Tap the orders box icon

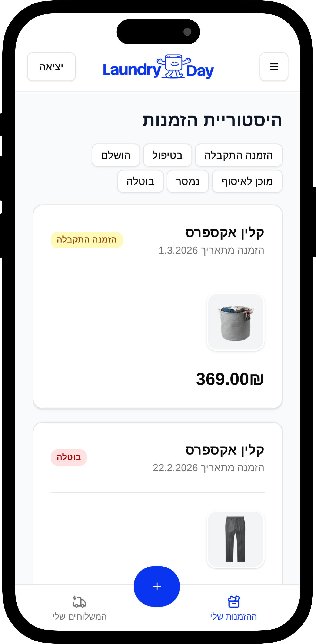tap(234, 601)
